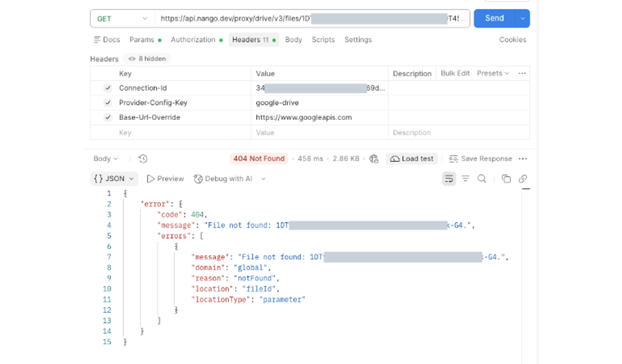The height and width of the screenshot is (364, 622).
Task: Click the link icon in response toolbar
Action: [x=523, y=179]
